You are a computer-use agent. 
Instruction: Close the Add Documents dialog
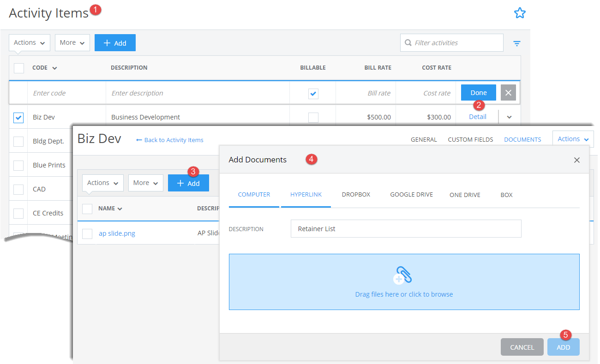click(577, 160)
